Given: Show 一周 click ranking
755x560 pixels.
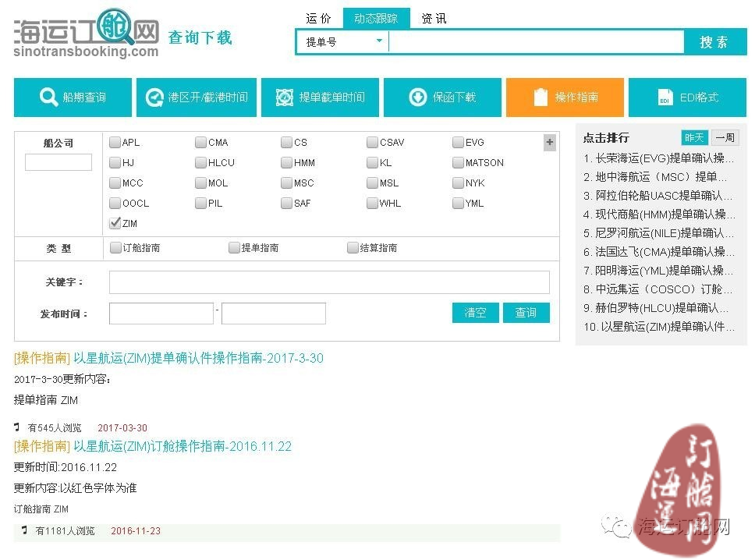Looking at the screenshot, I should (725, 138).
